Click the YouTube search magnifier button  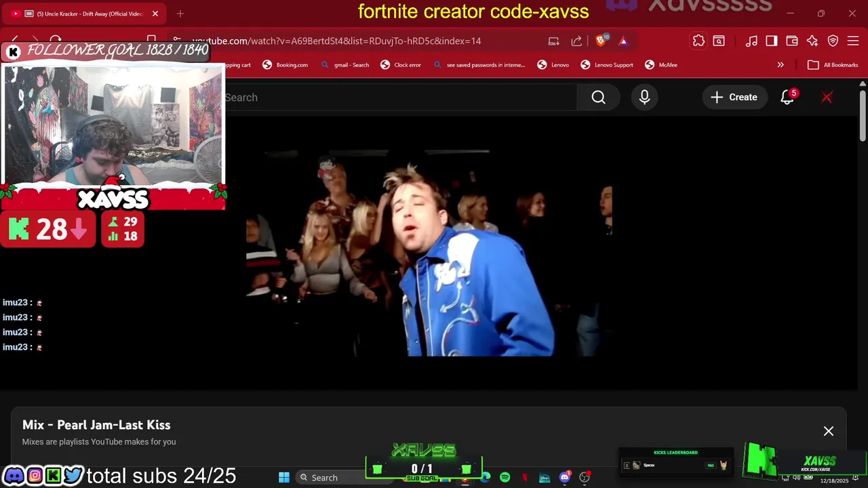point(598,98)
